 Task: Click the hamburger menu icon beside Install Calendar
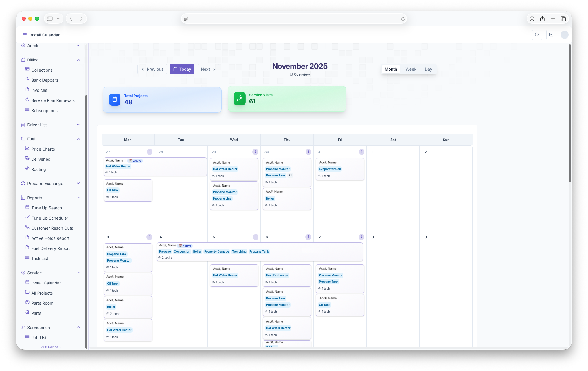[x=25, y=35]
